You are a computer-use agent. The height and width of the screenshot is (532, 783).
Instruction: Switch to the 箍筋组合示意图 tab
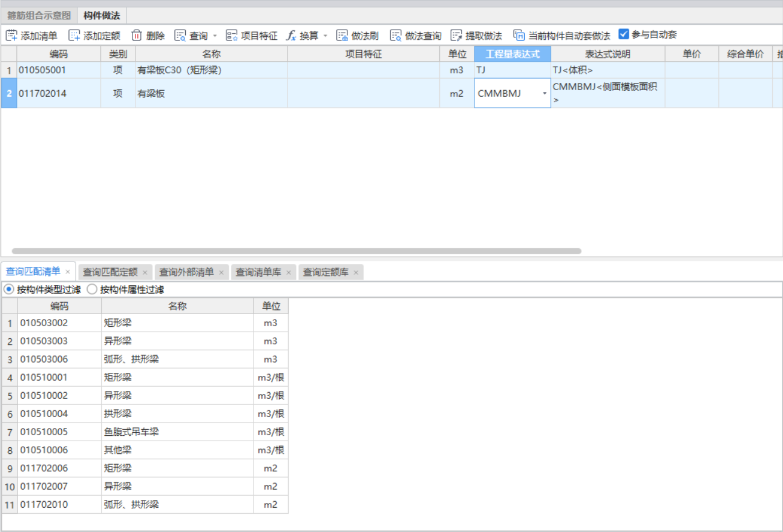39,15
